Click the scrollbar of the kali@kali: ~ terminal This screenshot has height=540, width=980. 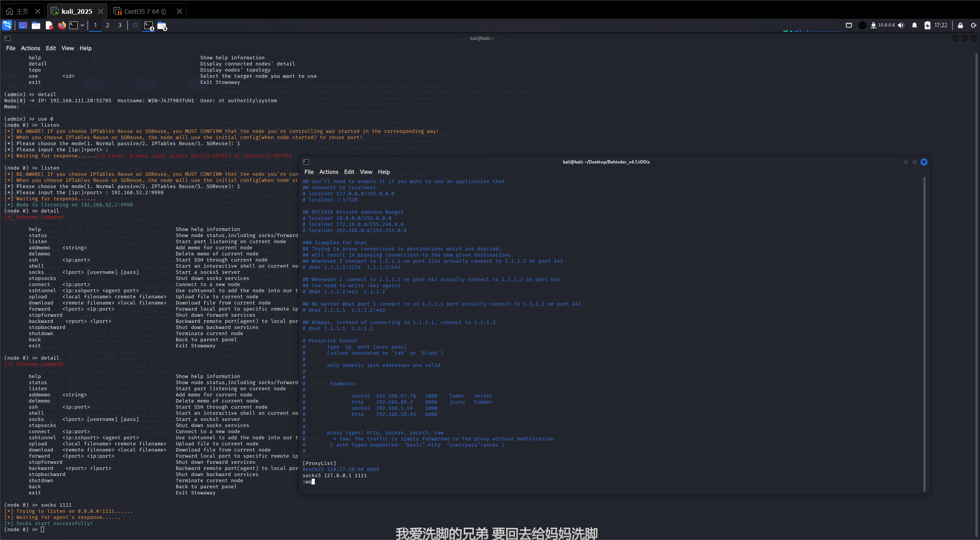tap(976, 295)
